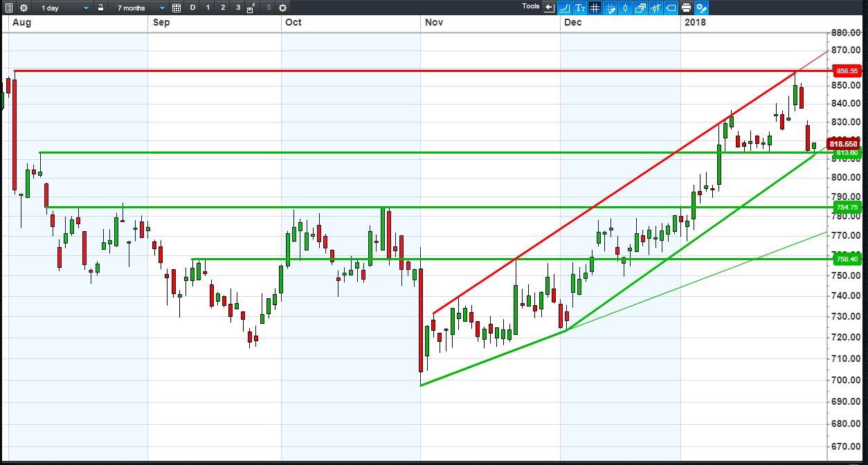Click the 'Dec' month label
The image size is (868, 465).
pos(572,22)
